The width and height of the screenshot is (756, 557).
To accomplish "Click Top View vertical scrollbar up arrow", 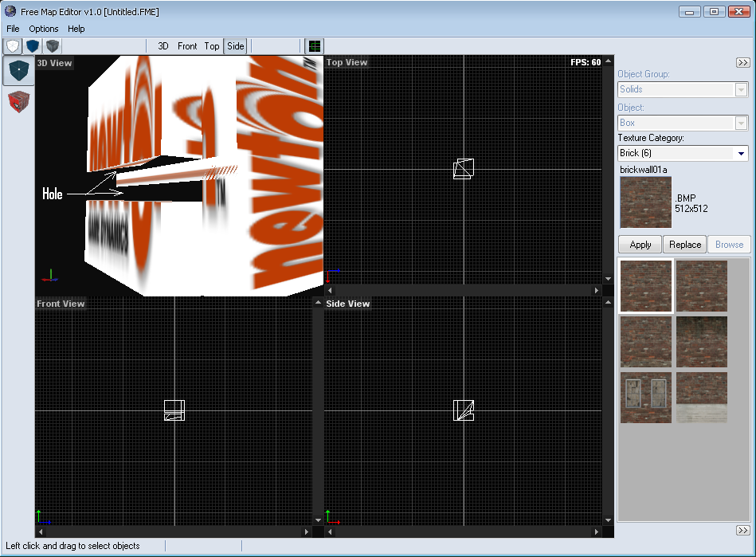I will point(608,61).
